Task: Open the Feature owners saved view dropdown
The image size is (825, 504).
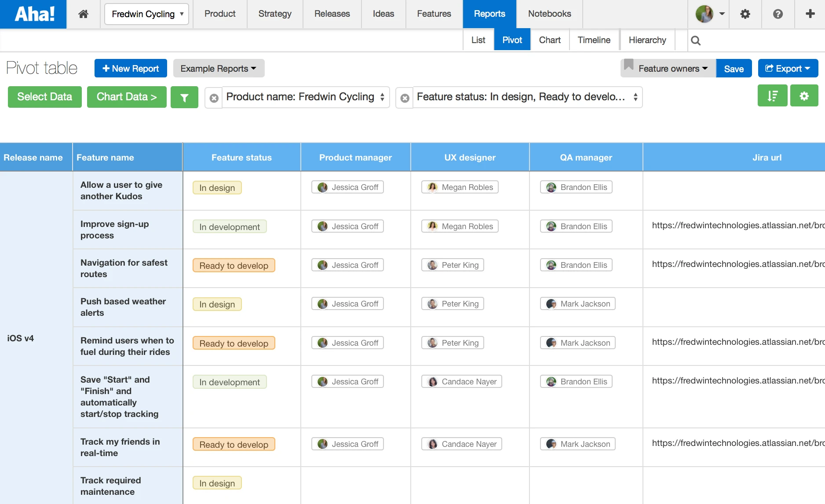Action: (668, 69)
